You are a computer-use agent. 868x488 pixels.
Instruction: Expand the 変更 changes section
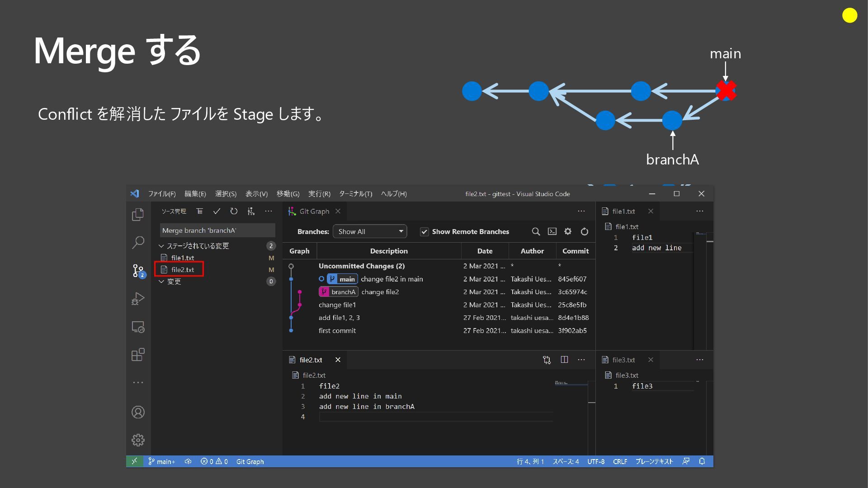tap(161, 282)
